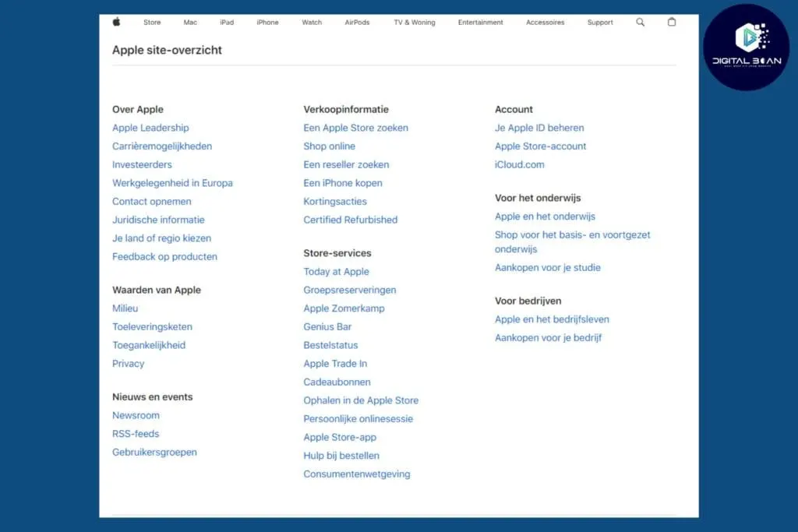798x532 pixels.
Task: Click TV & Woning in navigation
Action: pyautogui.click(x=415, y=23)
